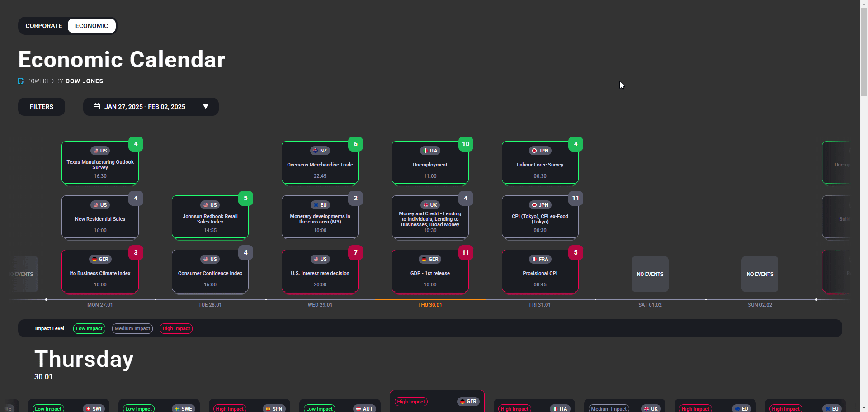Click the red 11 badge on GDP card
868x412 pixels.
[466, 252]
